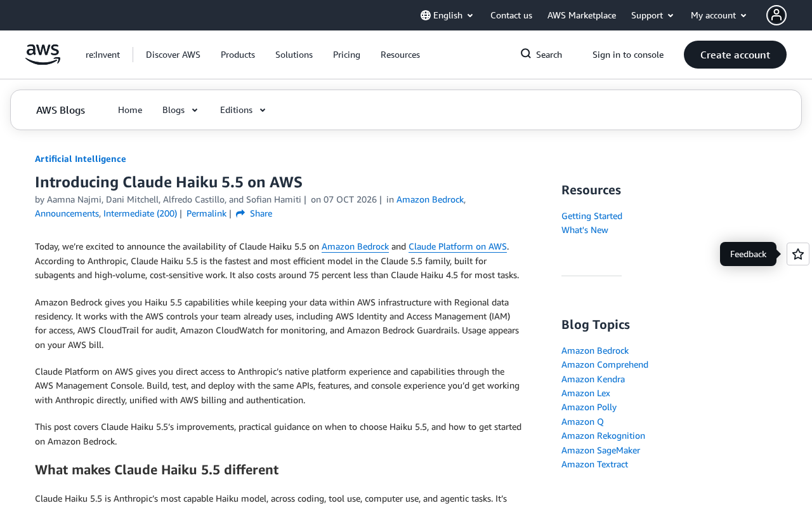Click the Create account button

pyautogui.click(x=735, y=55)
